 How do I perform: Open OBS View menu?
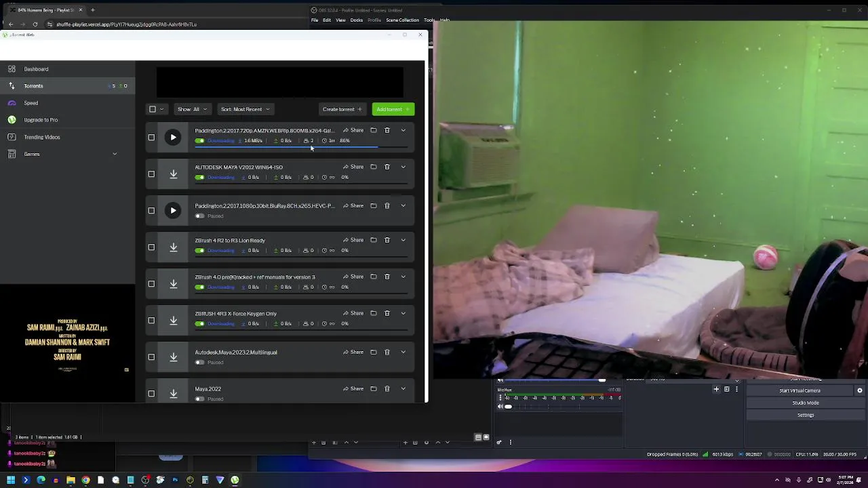click(x=340, y=20)
